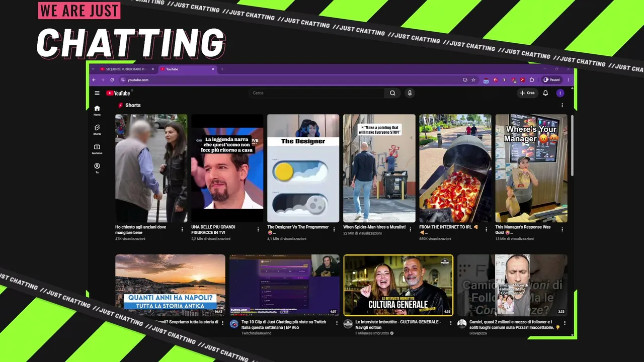This screenshot has height=362, width=644.
Task: Play the elderly man street interview short
Action: 151,168
